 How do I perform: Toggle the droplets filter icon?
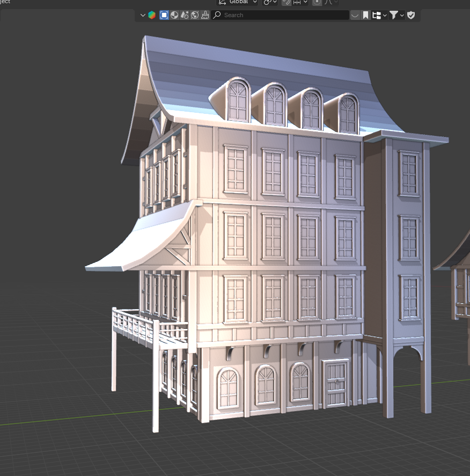pos(185,15)
